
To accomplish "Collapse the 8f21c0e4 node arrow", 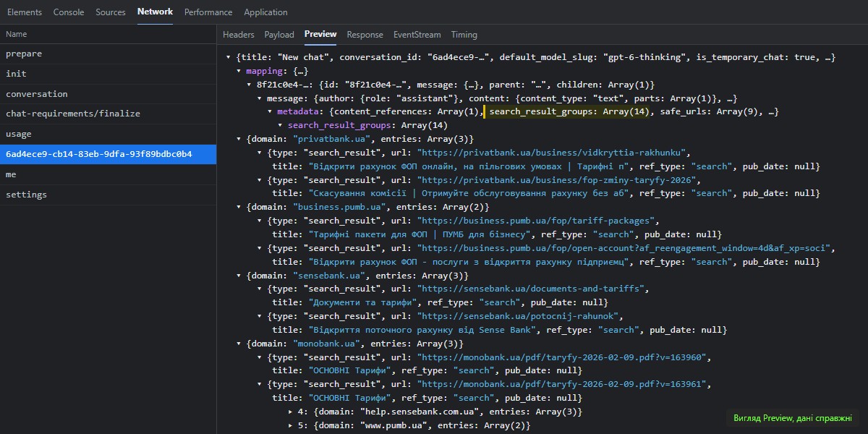I will coord(250,85).
